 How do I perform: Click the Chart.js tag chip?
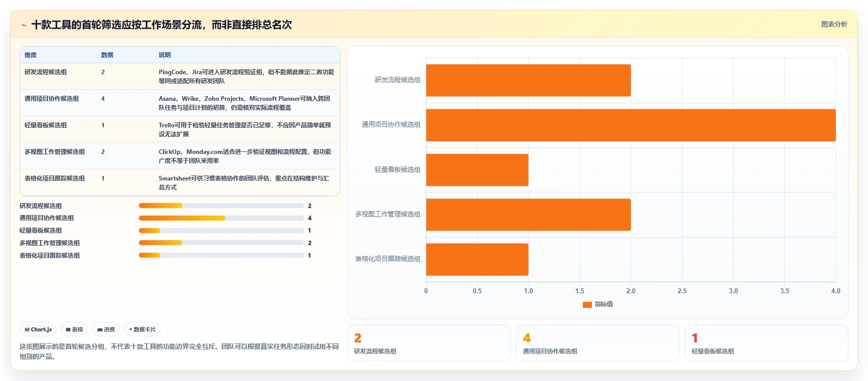coord(38,329)
